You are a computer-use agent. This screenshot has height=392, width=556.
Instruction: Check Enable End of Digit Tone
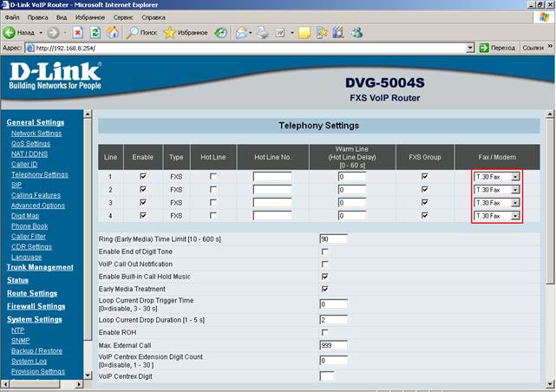tap(324, 252)
